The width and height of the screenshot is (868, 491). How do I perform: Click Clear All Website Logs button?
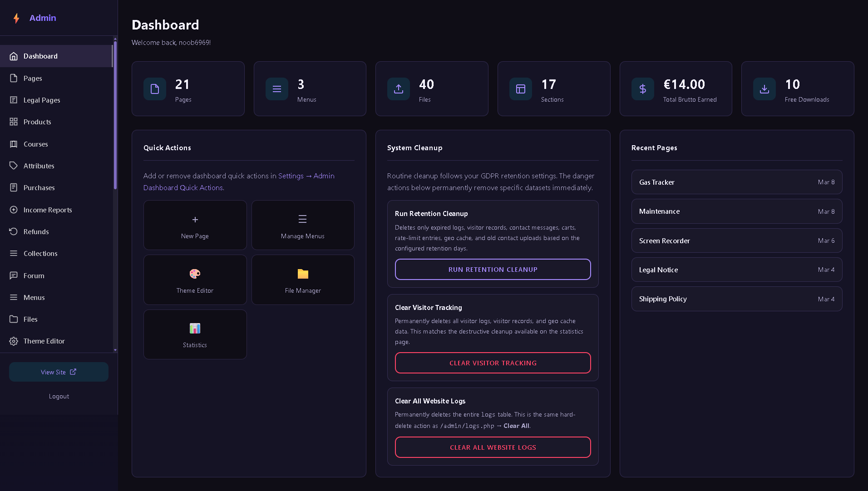tap(493, 447)
